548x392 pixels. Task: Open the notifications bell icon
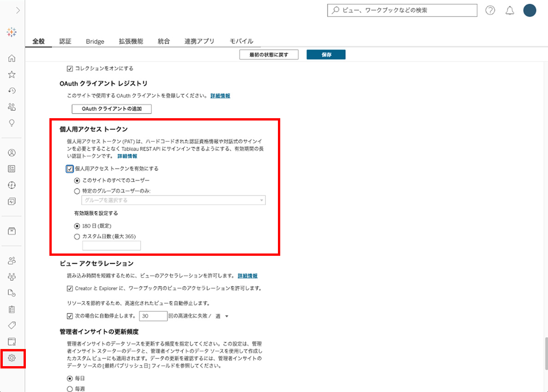tap(510, 11)
